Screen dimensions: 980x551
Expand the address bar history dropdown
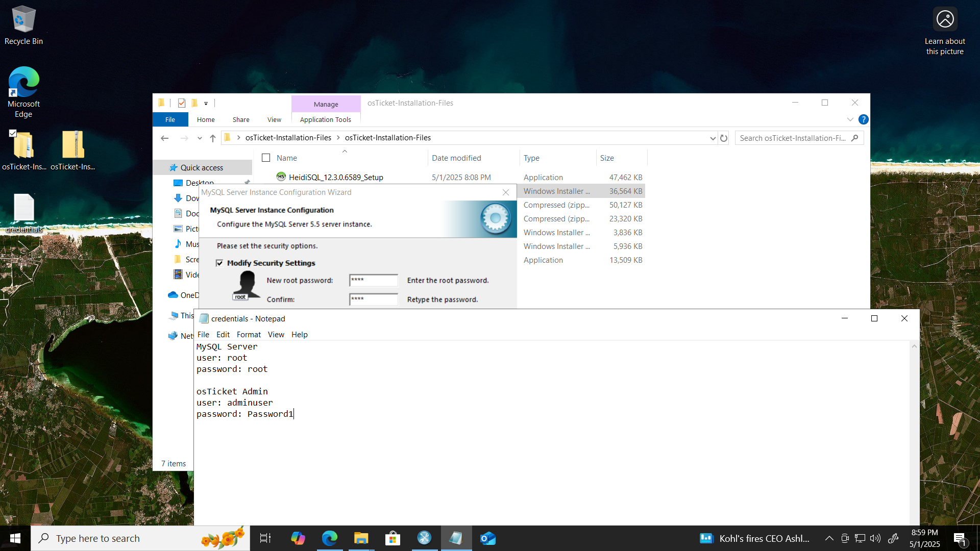tap(713, 138)
